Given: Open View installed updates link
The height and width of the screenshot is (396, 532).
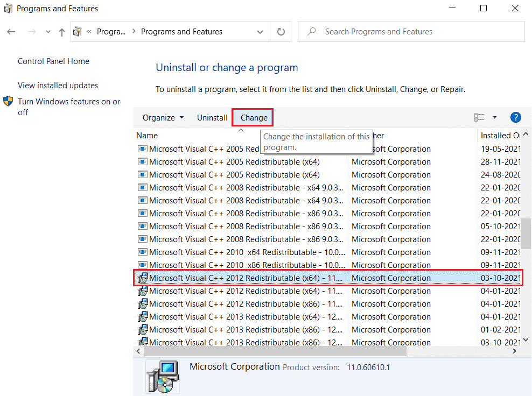Looking at the screenshot, I should (x=58, y=86).
